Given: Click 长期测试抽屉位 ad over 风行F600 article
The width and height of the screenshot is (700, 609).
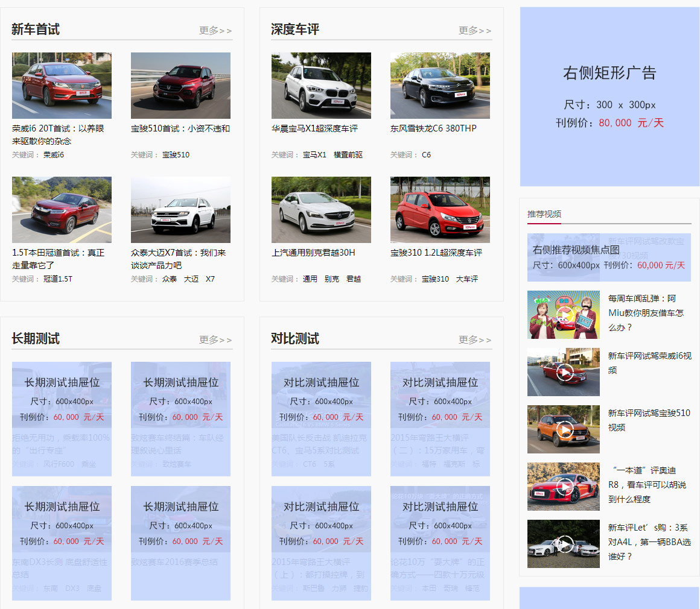Looking at the screenshot, I should point(62,419).
